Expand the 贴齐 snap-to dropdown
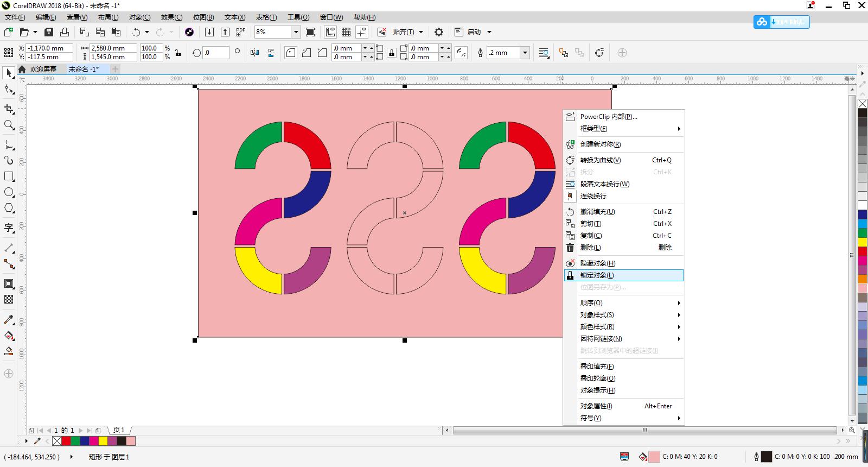The width and height of the screenshot is (868, 467). [420, 32]
